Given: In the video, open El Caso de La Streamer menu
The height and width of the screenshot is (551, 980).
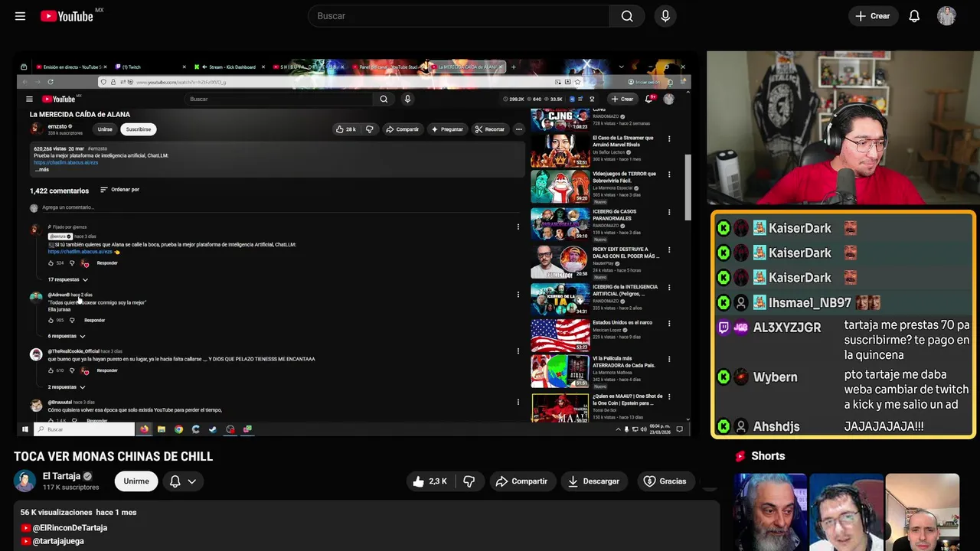Looking at the screenshot, I should pos(669,139).
